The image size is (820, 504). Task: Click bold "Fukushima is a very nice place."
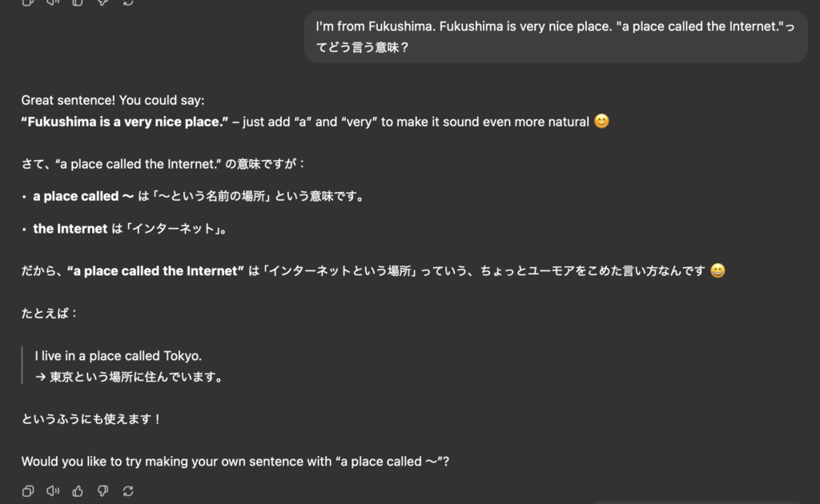point(124,122)
